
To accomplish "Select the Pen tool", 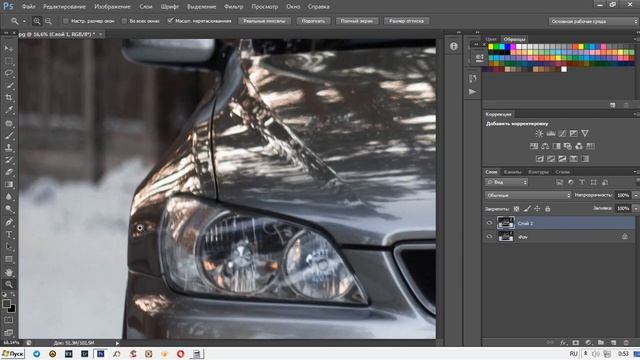I will 9,222.
